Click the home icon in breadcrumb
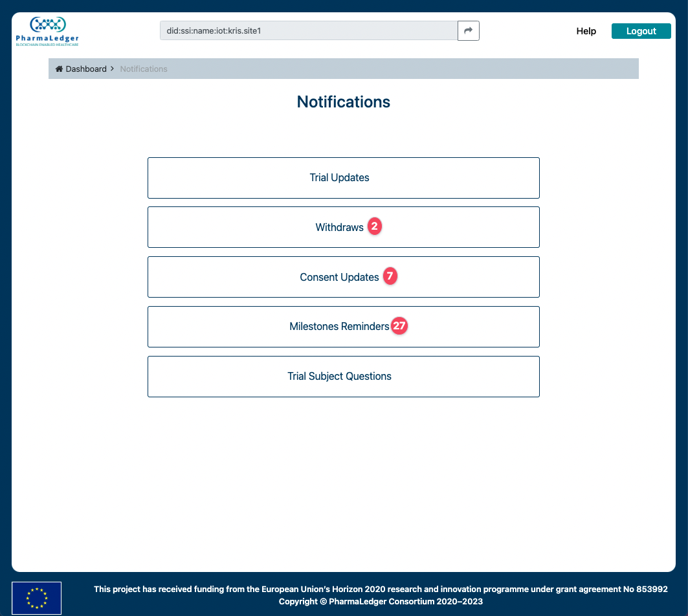The width and height of the screenshot is (688, 616). click(60, 69)
